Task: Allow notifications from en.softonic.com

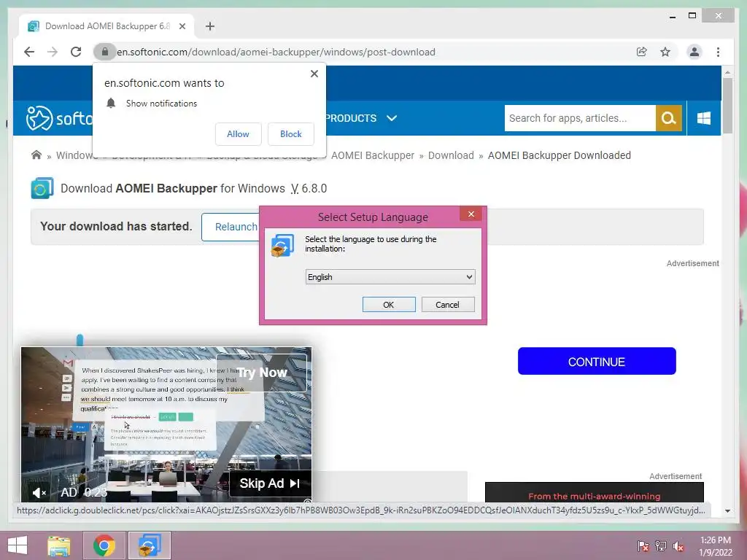Action: [239, 134]
